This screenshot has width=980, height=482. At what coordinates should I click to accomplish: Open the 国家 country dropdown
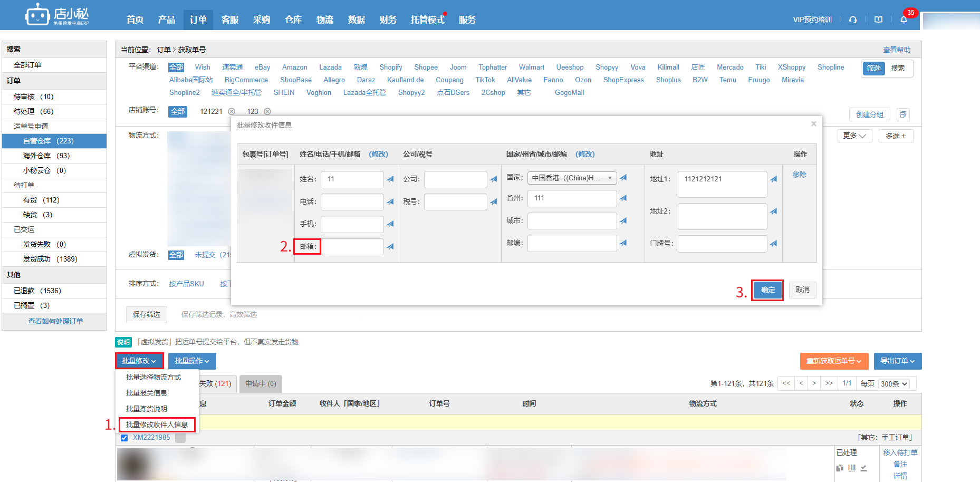572,178
